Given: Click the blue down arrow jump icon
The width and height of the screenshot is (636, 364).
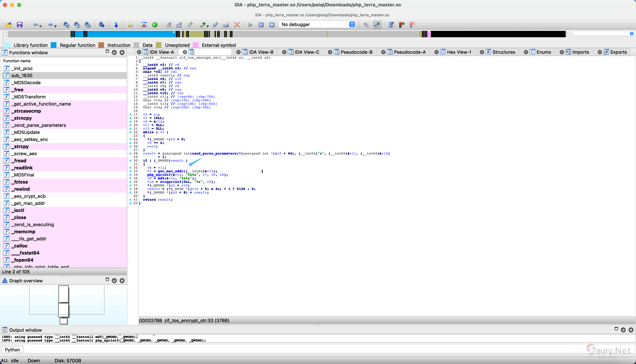Looking at the screenshot, I should [x=116, y=25].
